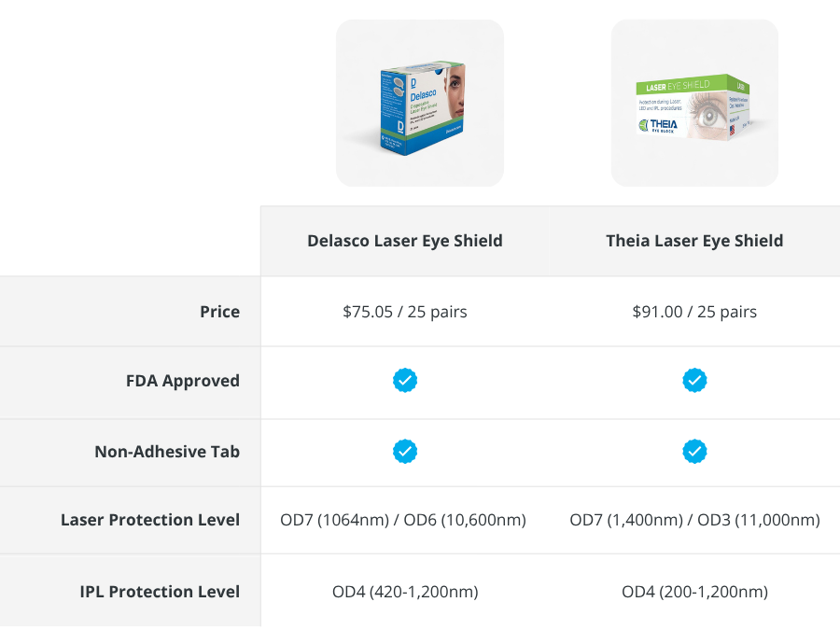The width and height of the screenshot is (840, 630).
Task: Select the Delasco Laser Eye Shield heading
Action: 405,241
